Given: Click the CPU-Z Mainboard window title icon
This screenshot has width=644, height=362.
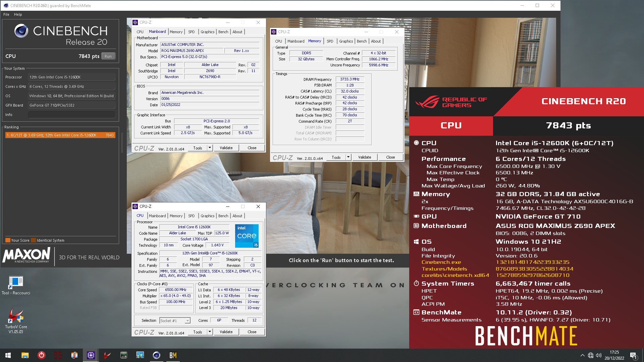Looking at the screenshot, I should [136, 22].
